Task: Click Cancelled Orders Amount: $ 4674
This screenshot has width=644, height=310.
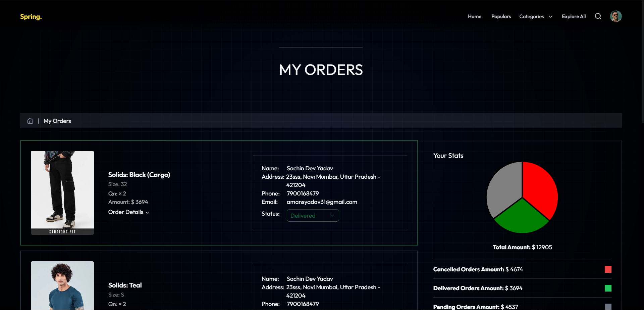Action: [x=478, y=269]
